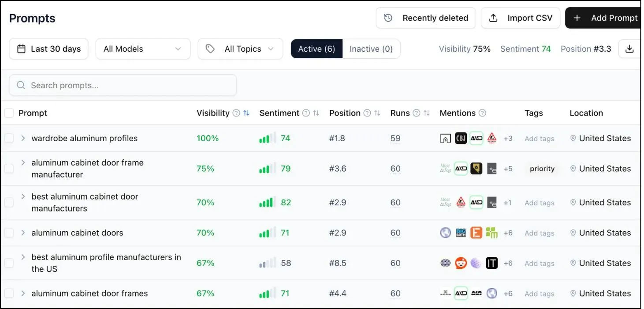This screenshot has height=309, width=644.
Task: Click the Visibility 75% summary stat
Action: pyautogui.click(x=465, y=49)
